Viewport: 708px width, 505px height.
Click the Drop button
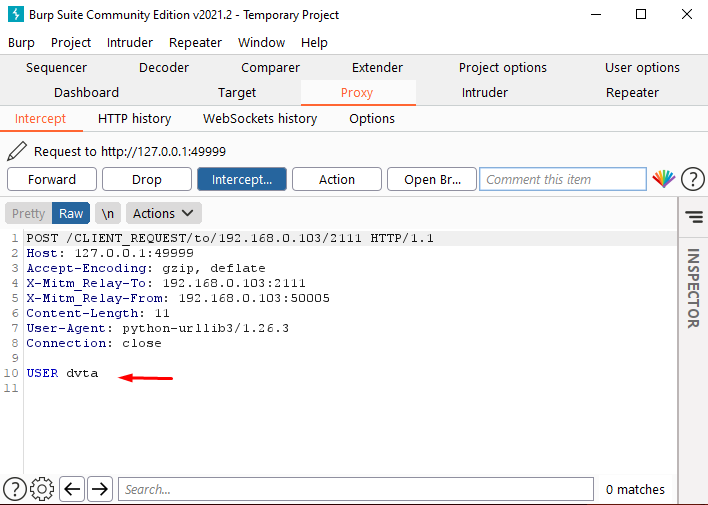pyautogui.click(x=147, y=179)
